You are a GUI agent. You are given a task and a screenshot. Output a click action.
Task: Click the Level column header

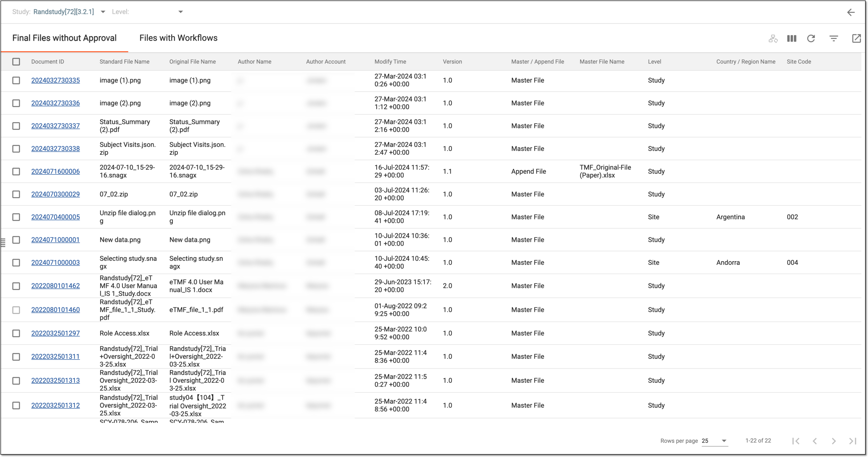click(x=654, y=62)
